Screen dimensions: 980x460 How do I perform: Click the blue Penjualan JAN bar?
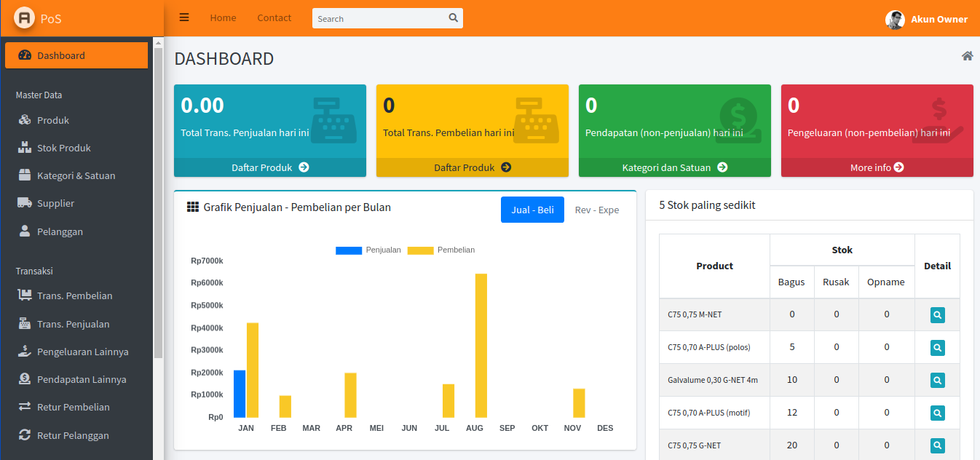pyautogui.click(x=240, y=394)
